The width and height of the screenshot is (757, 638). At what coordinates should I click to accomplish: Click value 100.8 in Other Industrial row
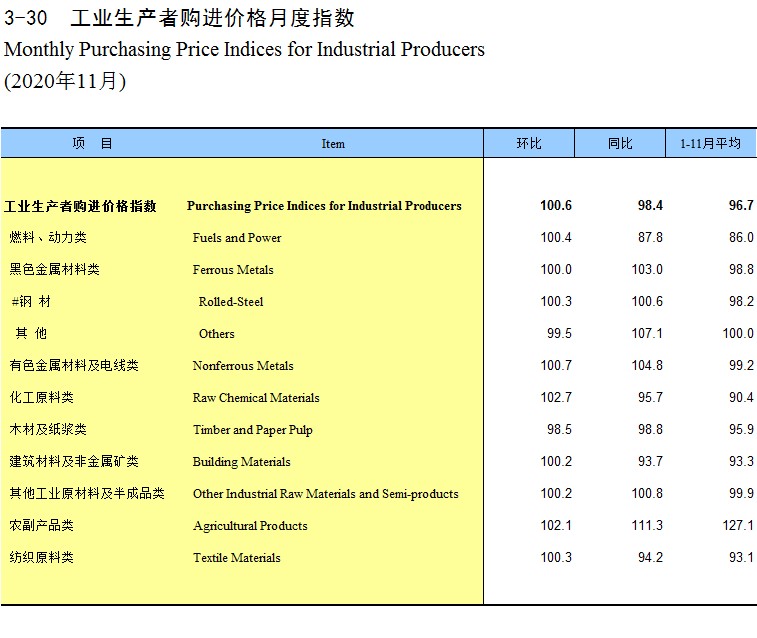647,494
